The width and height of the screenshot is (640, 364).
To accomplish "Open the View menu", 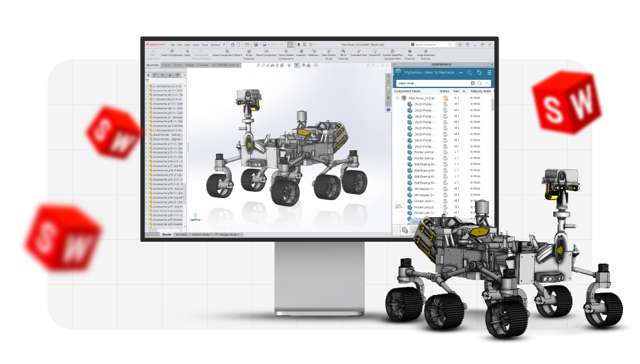I will 187,45.
